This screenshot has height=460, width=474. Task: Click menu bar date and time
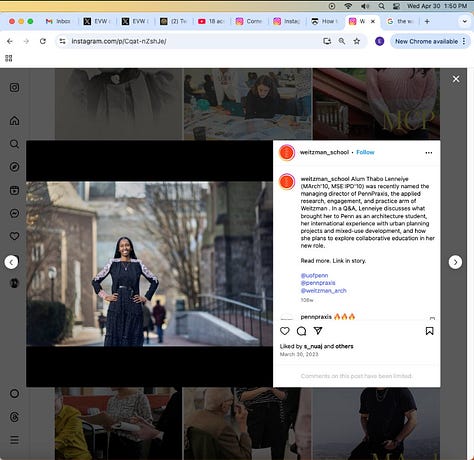(x=437, y=6)
